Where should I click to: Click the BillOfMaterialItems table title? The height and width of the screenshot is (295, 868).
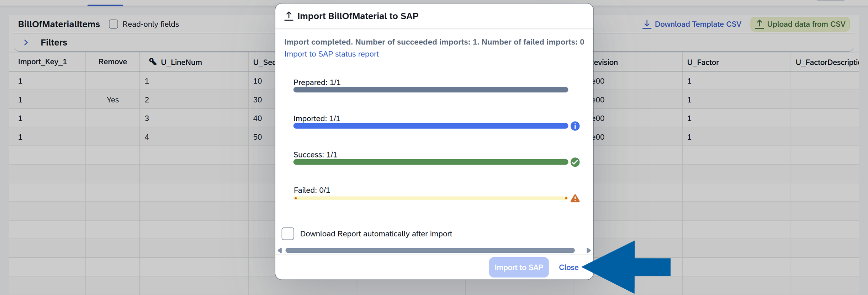pyautogui.click(x=59, y=24)
